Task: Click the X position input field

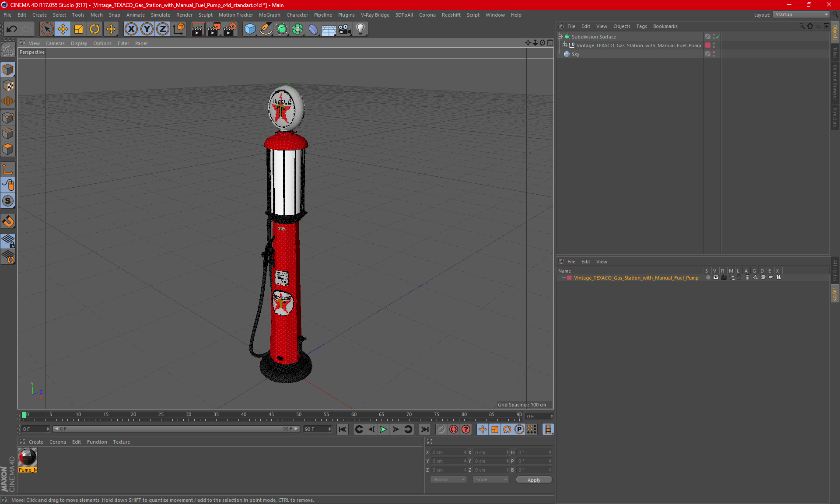Action: [x=449, y=452]
